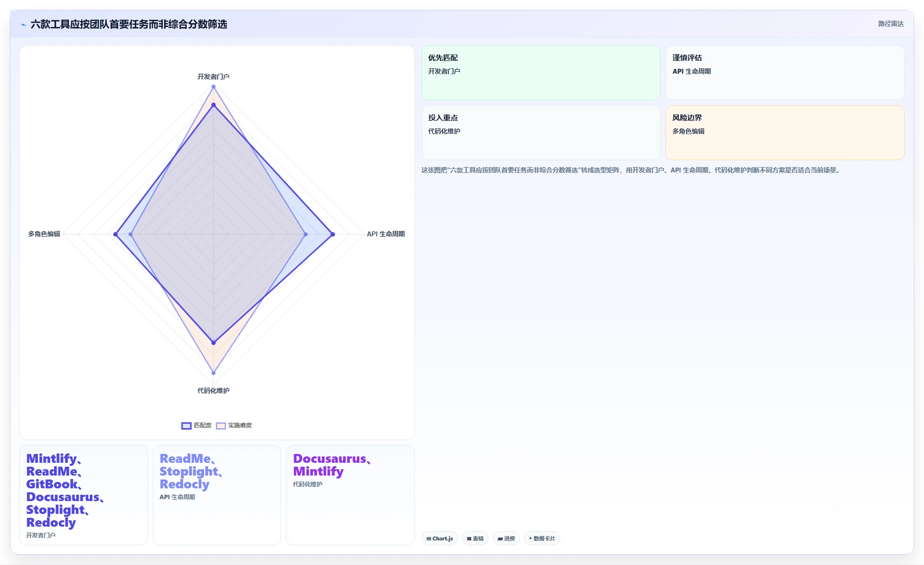924x565 pixels.
Task: Click the 数据卡片 chip's sparkle icon
Action: click(530, 539)
